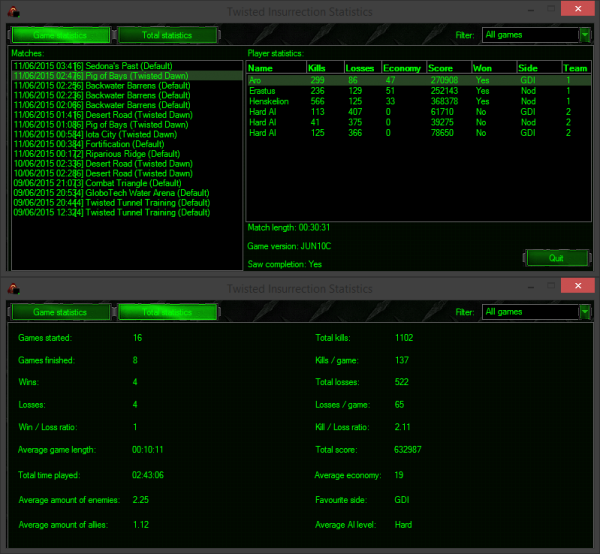Select the 01:08 Pig of Bays match
The height and width of the screenshot is (554, 600).
click(127, 124)
